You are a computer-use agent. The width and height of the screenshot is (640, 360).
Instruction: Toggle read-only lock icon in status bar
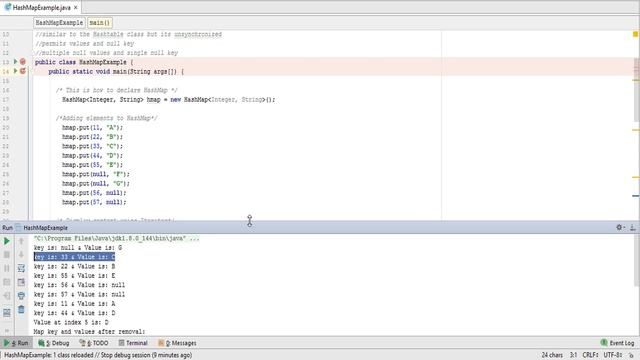pyautogui.click(x=631, y=356)
